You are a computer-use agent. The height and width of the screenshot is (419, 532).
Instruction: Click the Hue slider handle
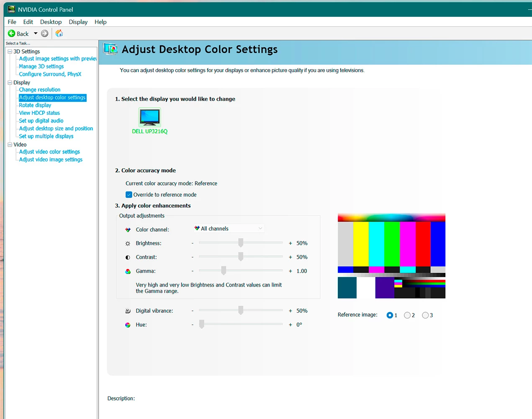coord(202,324)
